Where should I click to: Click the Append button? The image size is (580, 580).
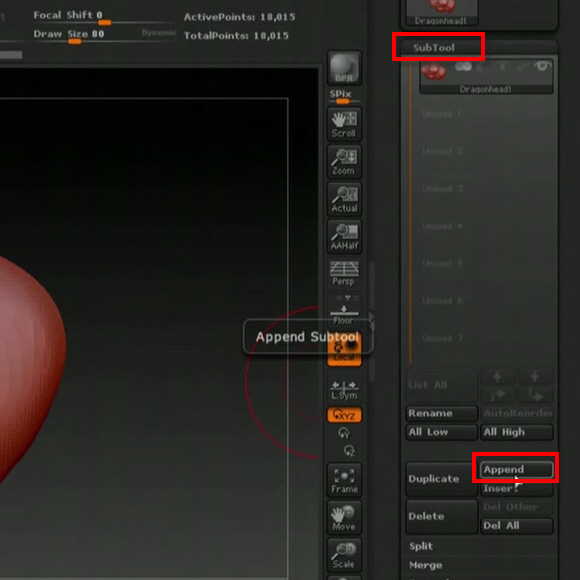(517, 469)
